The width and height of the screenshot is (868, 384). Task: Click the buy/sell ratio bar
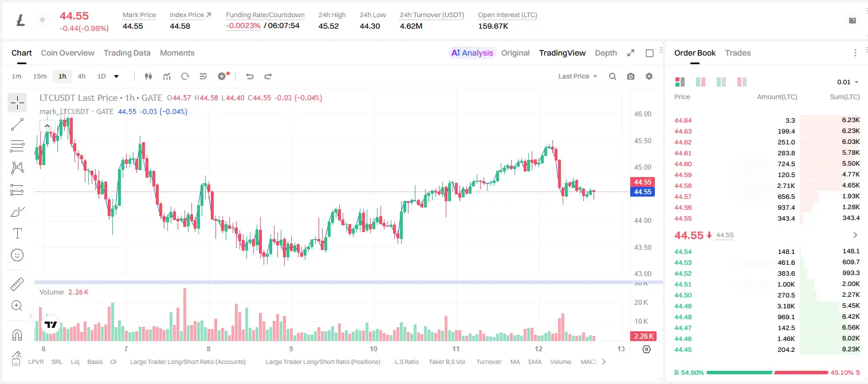(x=767, y=373)
